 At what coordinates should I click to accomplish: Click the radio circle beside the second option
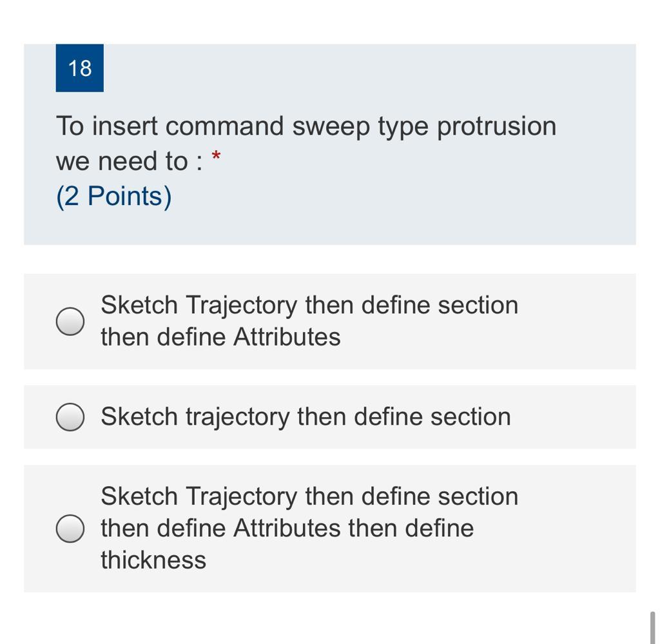(x=69, y=416)
